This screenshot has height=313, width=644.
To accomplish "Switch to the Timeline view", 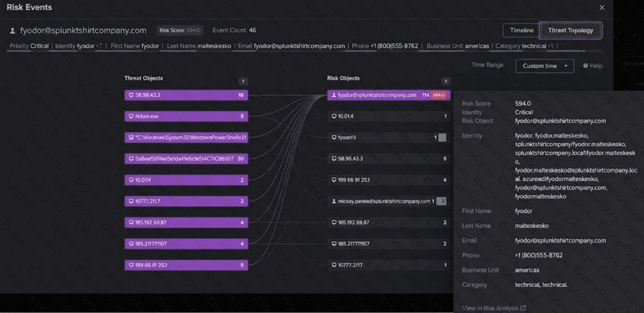I will click(x=522, y=30).
